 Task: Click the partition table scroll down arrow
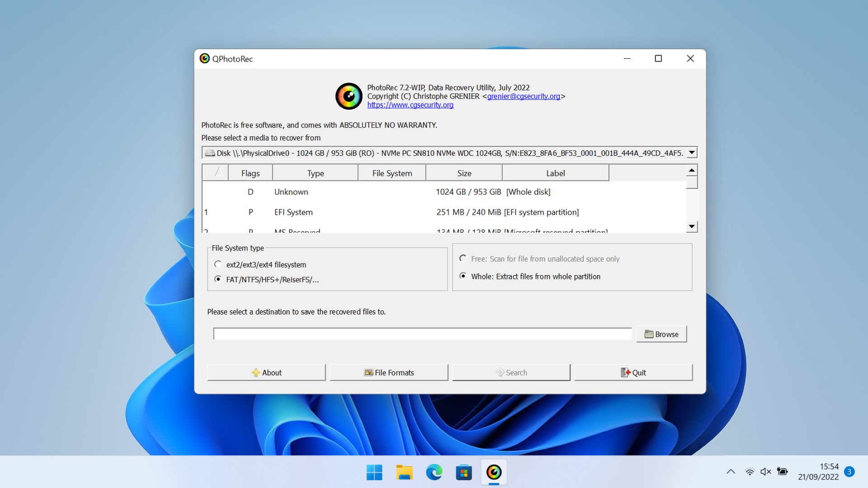pos(692,226)
